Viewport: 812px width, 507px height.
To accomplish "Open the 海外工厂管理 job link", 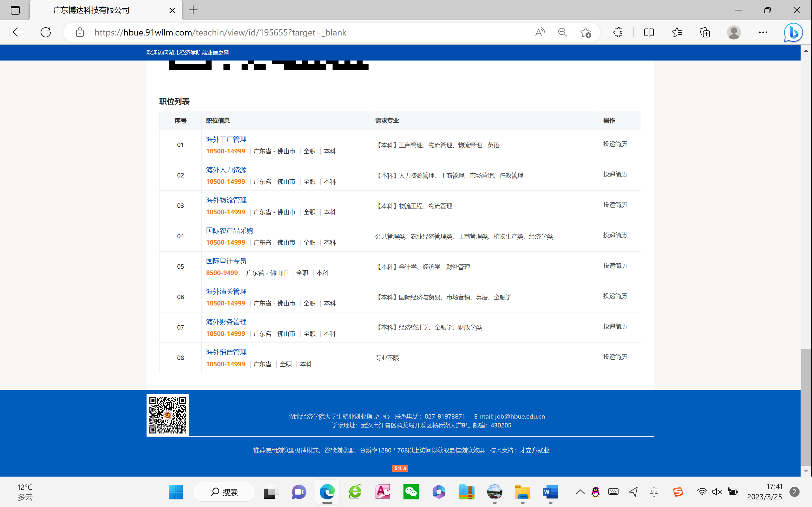I will pyautogui.click(x=226, y=139).
